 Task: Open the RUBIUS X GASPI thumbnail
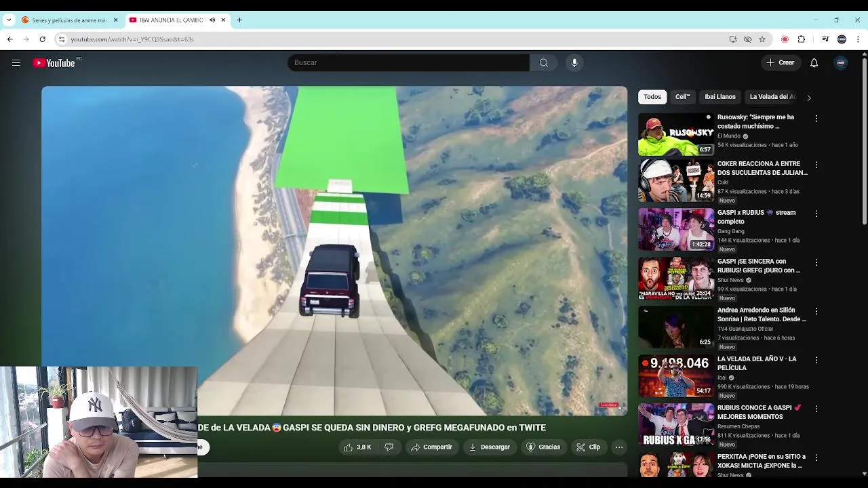pyautogui.click(x=675, y=424)
